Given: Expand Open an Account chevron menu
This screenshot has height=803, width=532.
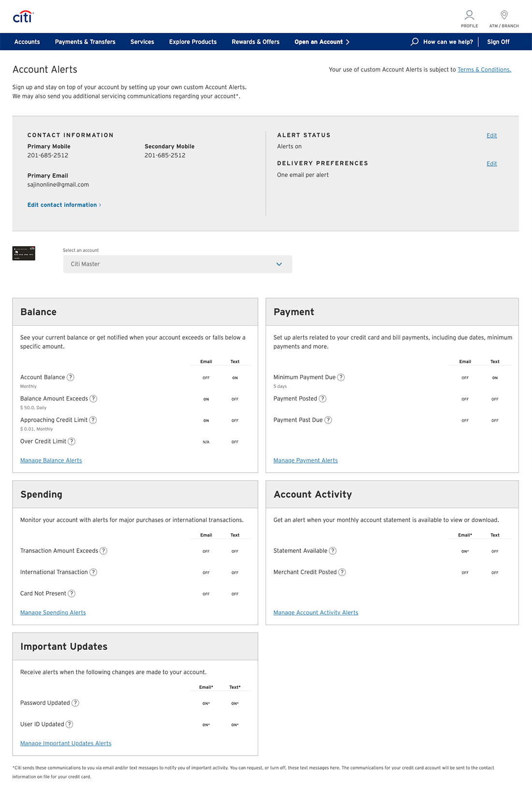Looking at the screenshot, I should pos(347,42).
